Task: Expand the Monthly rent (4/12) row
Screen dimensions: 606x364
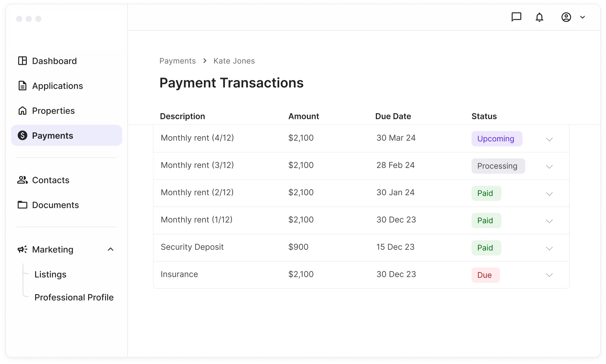Action: pos(549,139)
